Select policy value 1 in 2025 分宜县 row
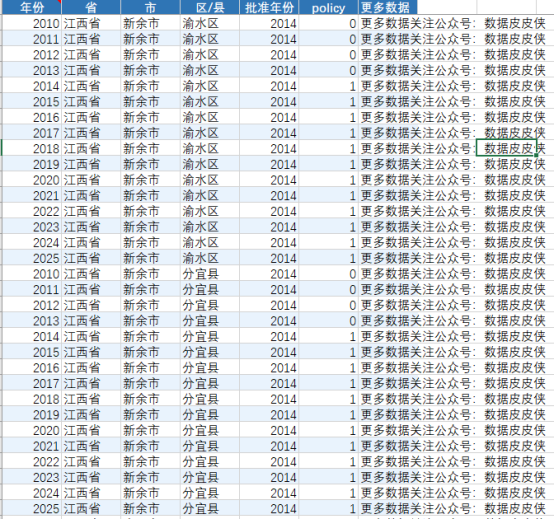 [329, 508]
